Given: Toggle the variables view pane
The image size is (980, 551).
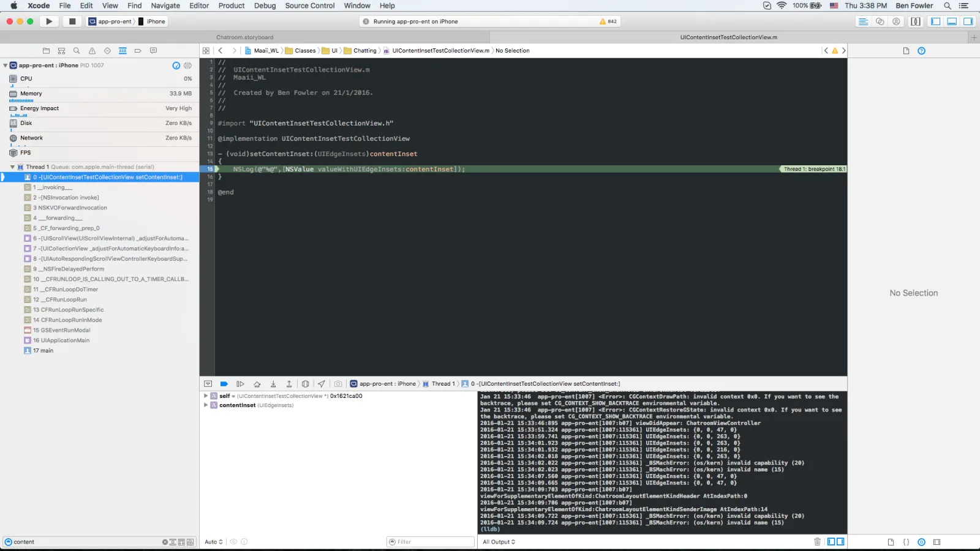Looking at the screenshot, I should tap(831, 542).
